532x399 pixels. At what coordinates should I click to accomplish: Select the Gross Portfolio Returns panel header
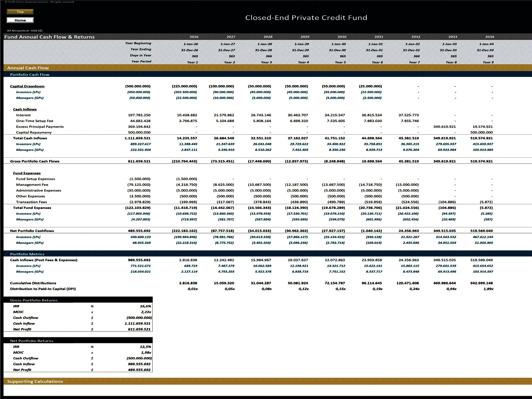coord(34,300)
